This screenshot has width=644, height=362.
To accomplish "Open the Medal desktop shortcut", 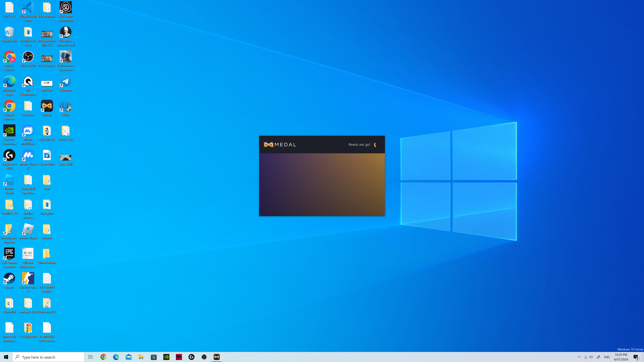I will (47, 106).
